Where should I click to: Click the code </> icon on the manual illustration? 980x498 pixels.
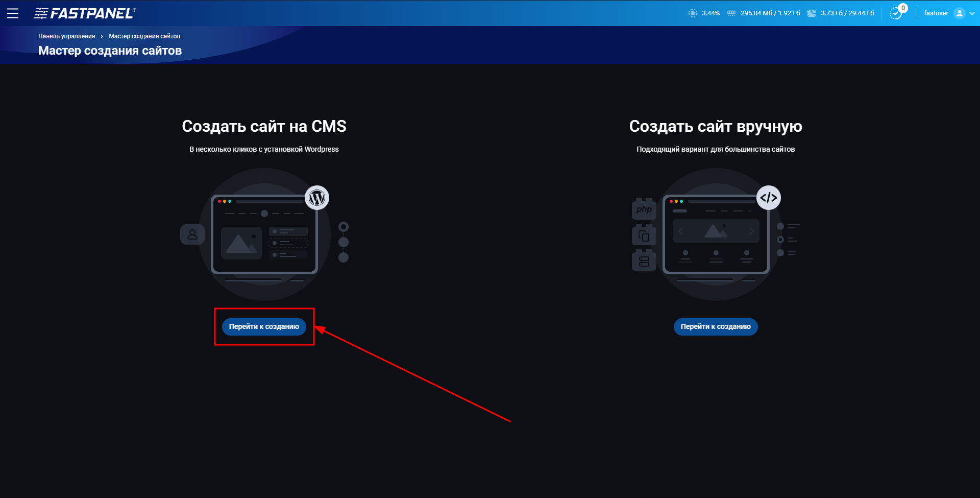[769, 197]
